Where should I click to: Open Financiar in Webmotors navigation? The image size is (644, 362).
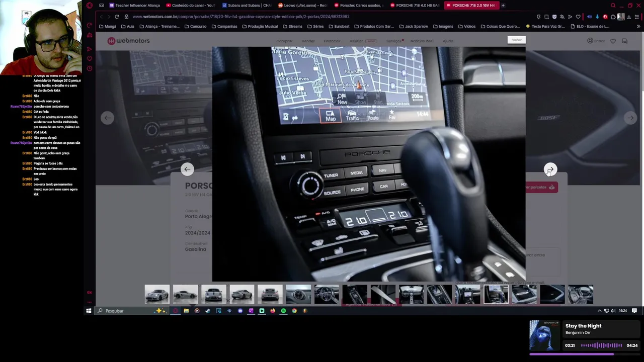pos(332,41)
